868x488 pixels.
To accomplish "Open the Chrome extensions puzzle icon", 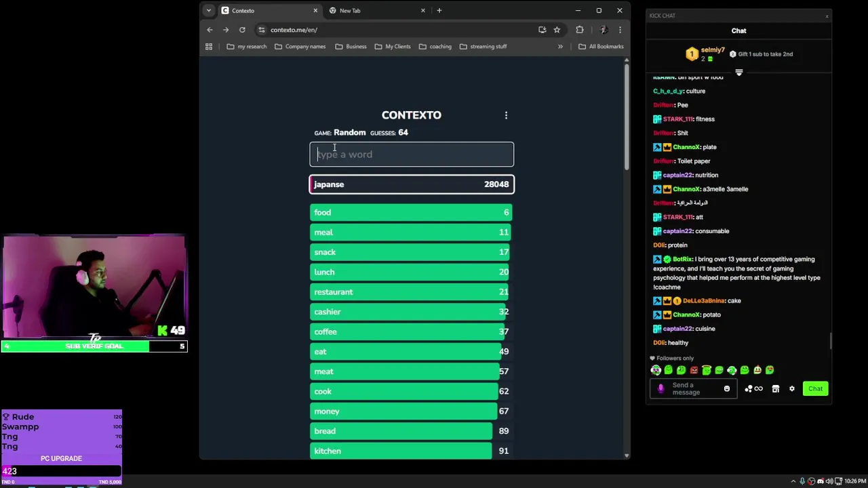I will coord(579,30).
